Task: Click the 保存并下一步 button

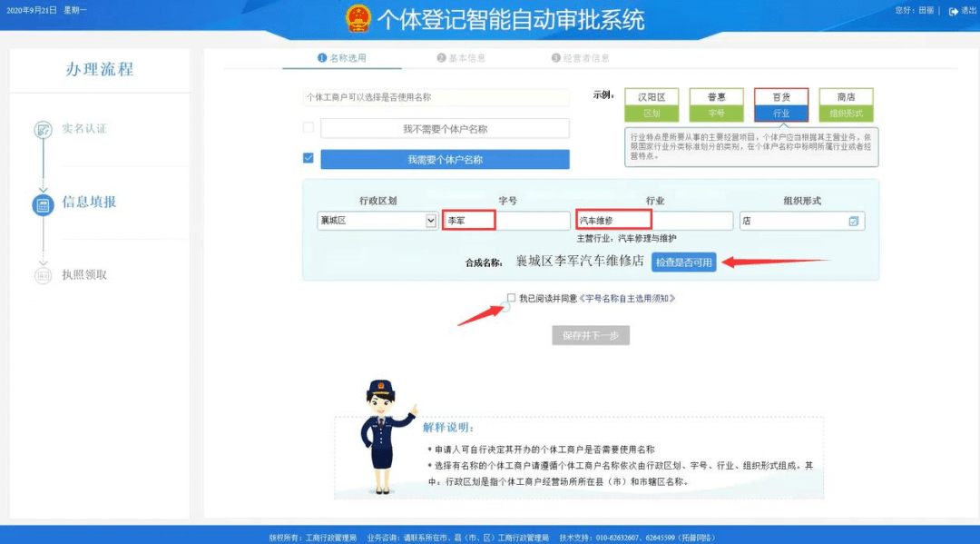Action: pos(591,335)
